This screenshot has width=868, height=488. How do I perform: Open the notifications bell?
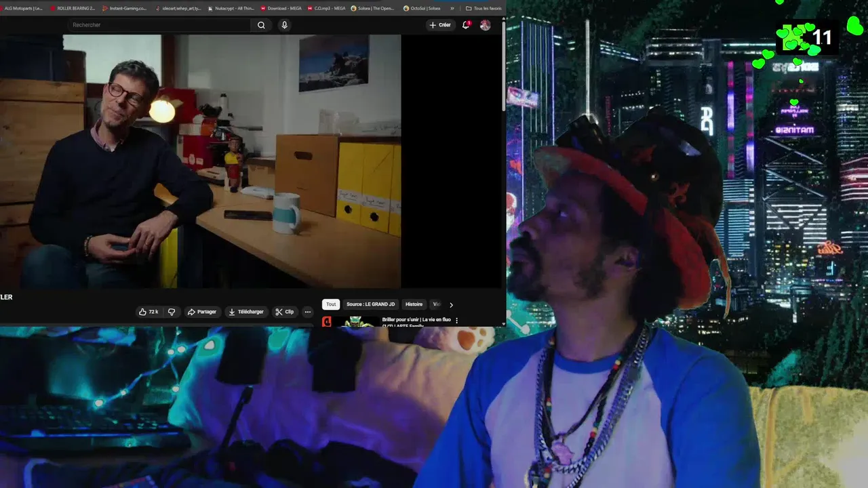point(466,25)
